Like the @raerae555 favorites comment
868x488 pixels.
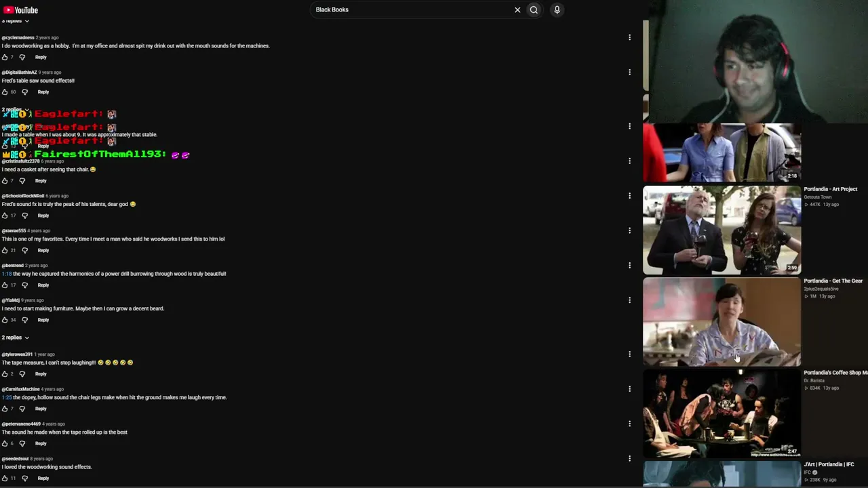pos(5,250)
